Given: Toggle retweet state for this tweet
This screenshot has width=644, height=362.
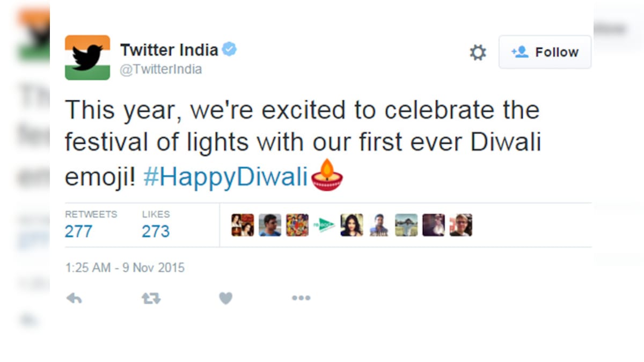Looking at the screenshot, I should pyautogui.click(x=151, y=298).
